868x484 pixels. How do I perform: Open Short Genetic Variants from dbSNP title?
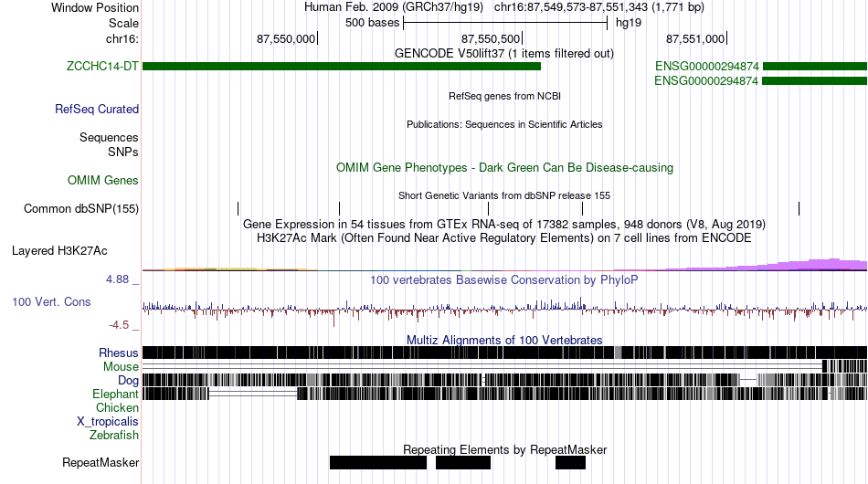504,195
